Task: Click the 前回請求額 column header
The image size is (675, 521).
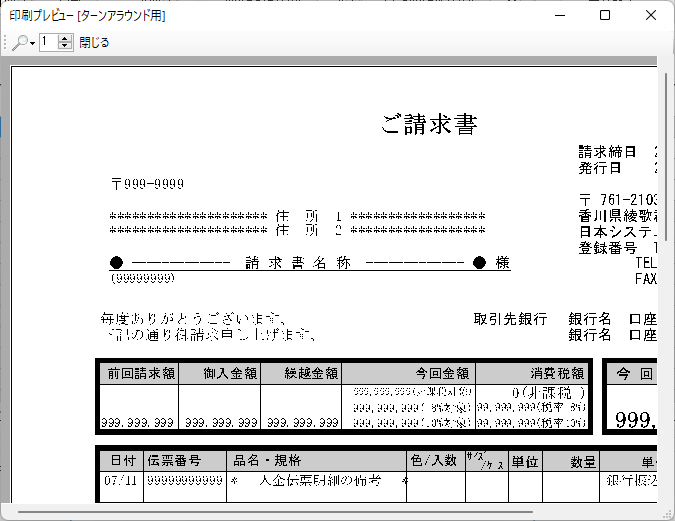Action: click(141, 373)
